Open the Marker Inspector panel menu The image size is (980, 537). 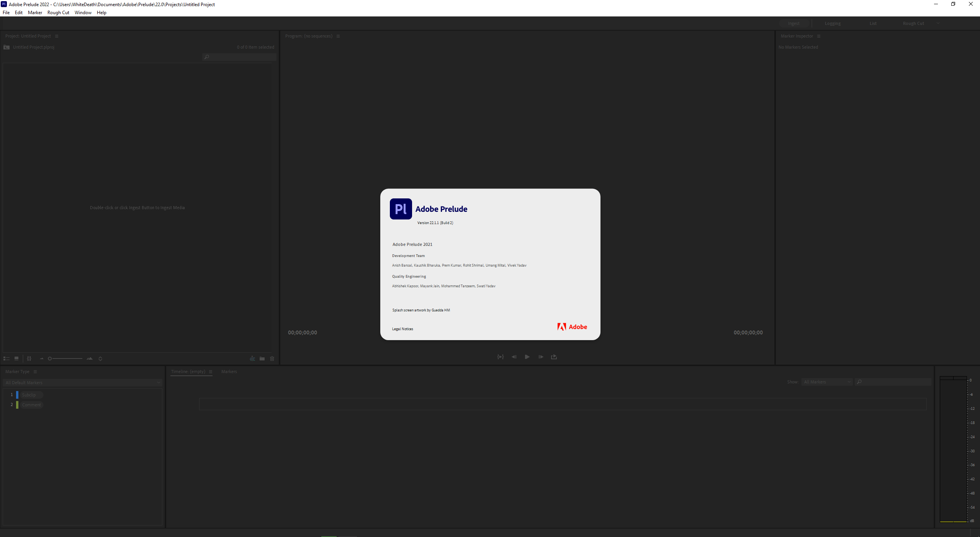(x=819, y=36)
